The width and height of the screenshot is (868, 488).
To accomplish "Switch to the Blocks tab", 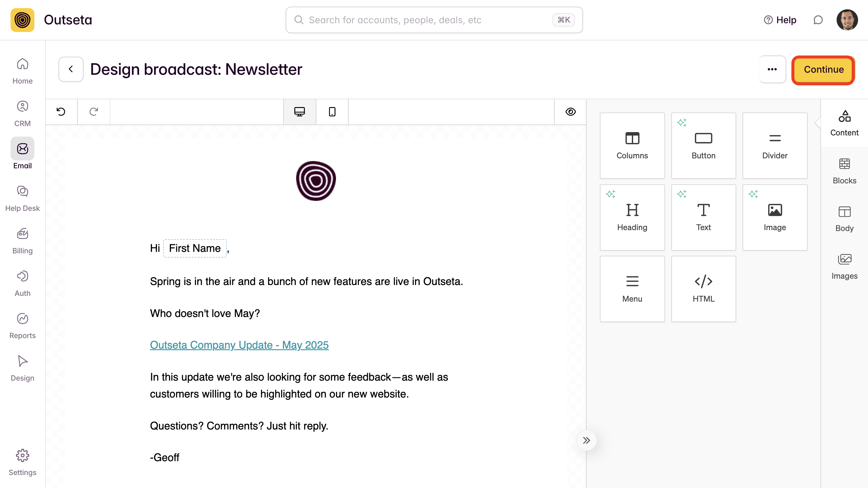I will tap(844, 171).
